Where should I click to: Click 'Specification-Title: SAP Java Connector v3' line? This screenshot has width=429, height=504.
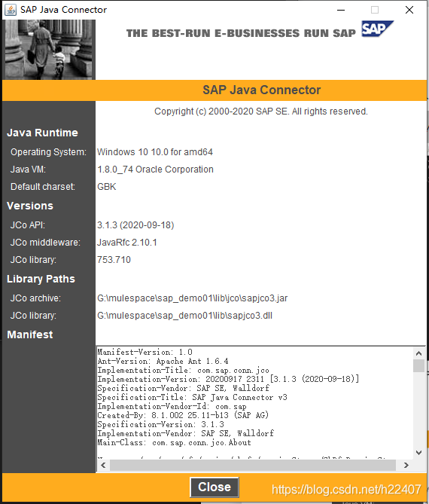click(193, 397)
